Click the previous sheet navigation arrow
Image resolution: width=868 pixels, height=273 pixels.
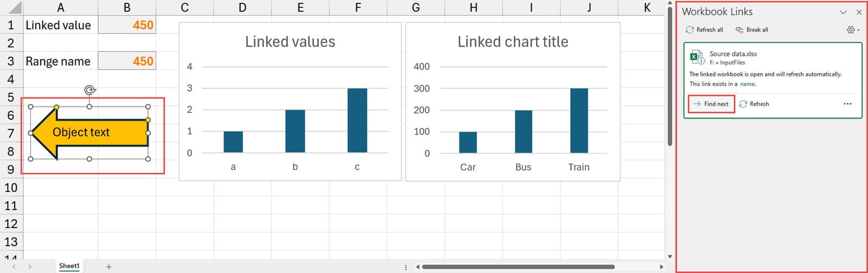14,266
